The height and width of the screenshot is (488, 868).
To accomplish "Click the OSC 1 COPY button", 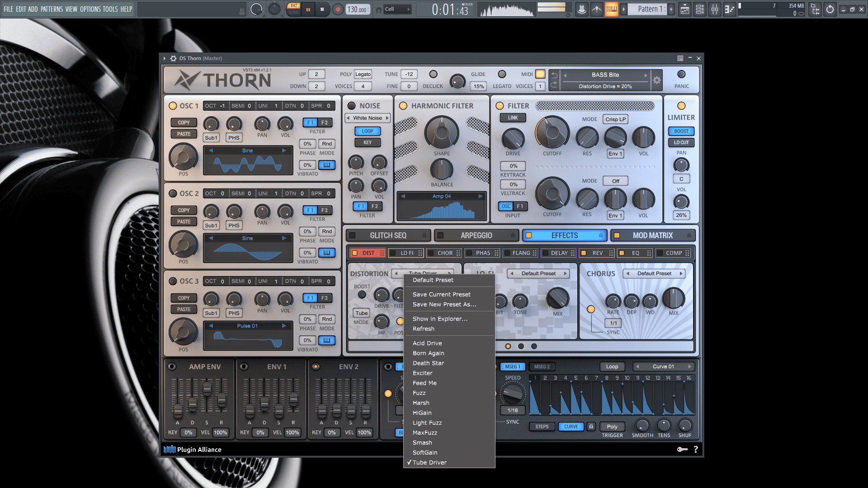I will pos(184,122).
